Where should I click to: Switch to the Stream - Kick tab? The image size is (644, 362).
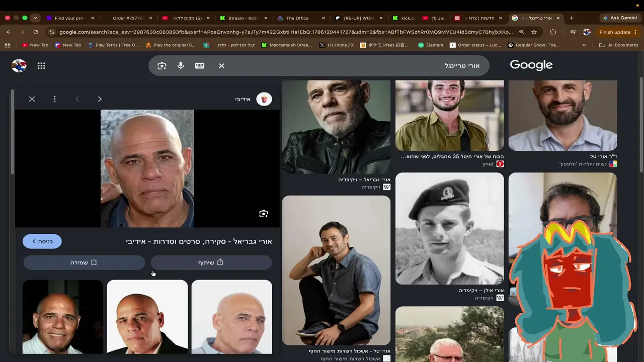(x=243, y=18)
